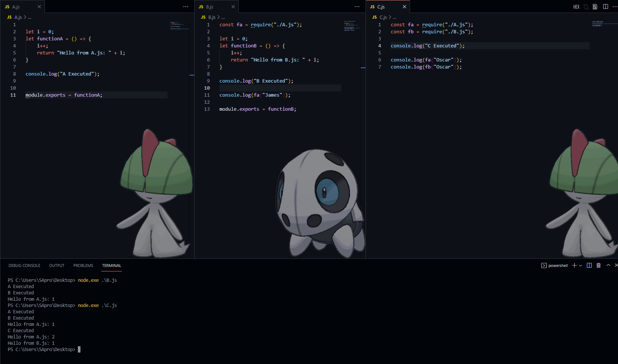Click 'module.exports = functionB;' line
Screen dimensions: 618x364
(258, 109)
